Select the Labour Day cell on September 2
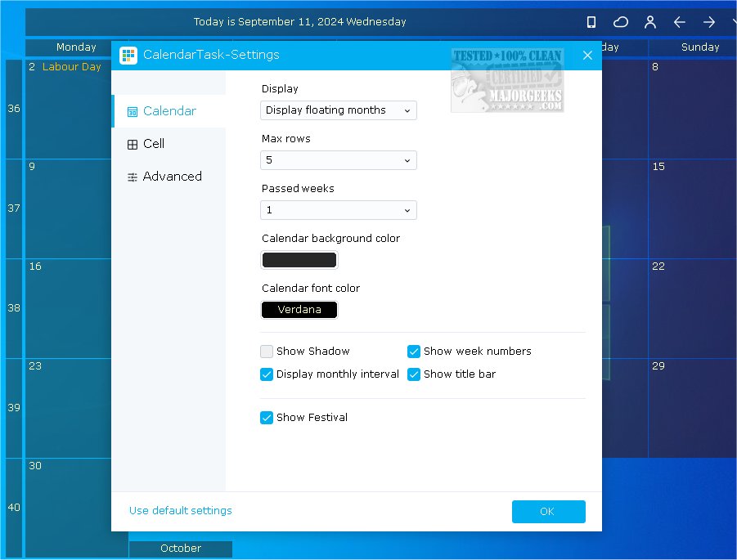 (69, 109)
